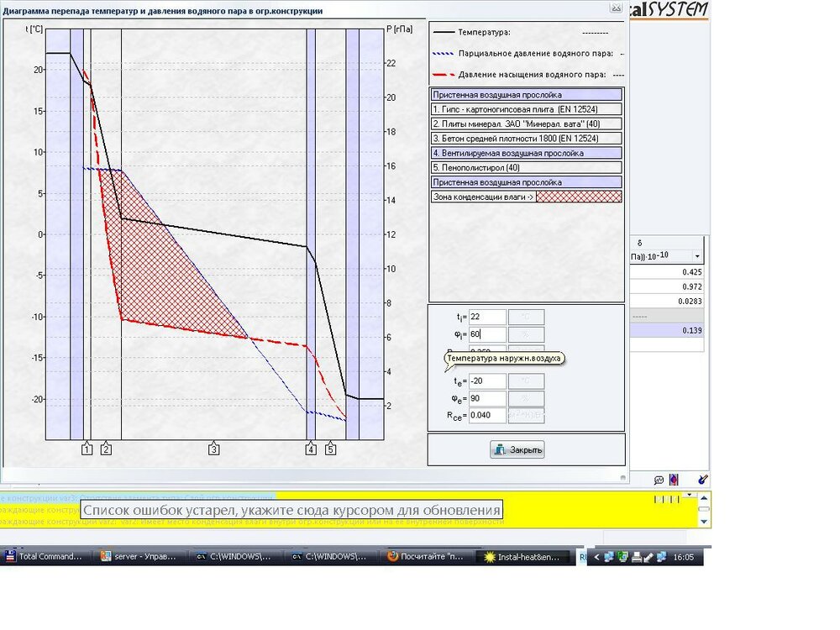Edit the φe outdoor humidity field
840x630 pixels.
(487, 398)
